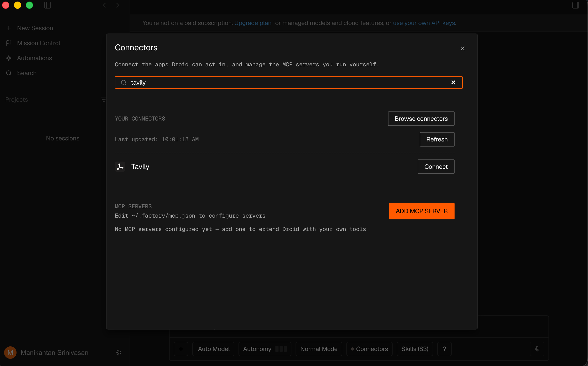Click the Automations sparkle icon
Screen dimensions: 588x366
pyautogui.click(x=9, y=58)
